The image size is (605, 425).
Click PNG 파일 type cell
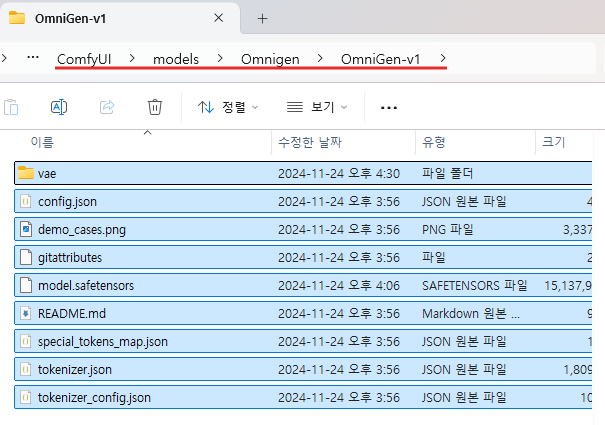448,230
